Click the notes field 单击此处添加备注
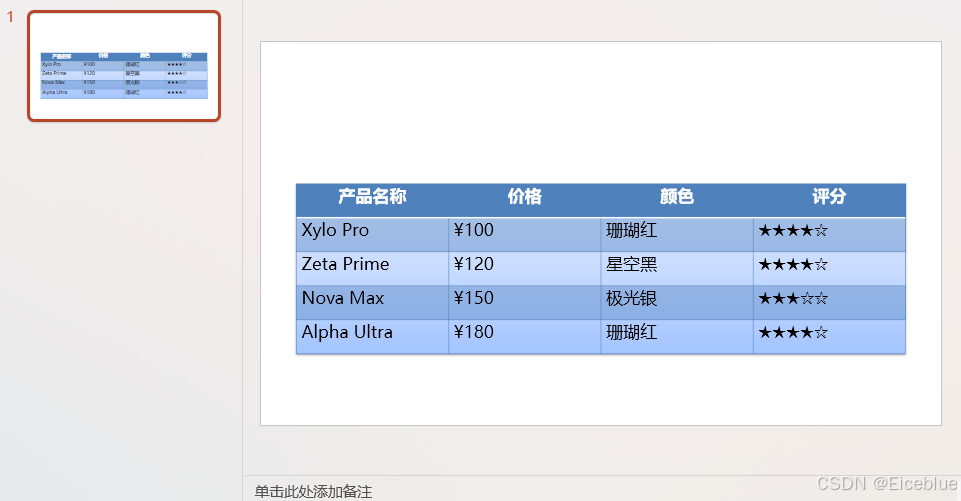Screen dimensions: 961x501 tap(313, 492)
